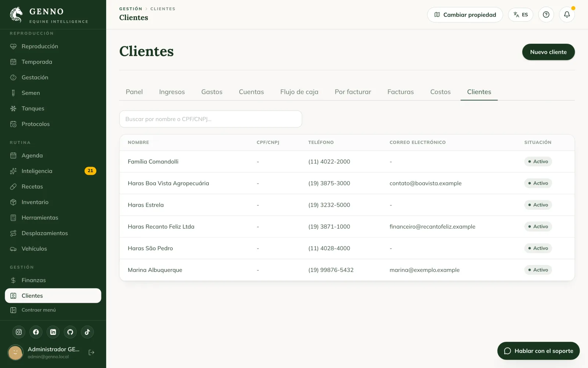Click the Gestión breadcrumb link
Screen dimensions: 588x368
pyautogui.click(x=130, y=9)
